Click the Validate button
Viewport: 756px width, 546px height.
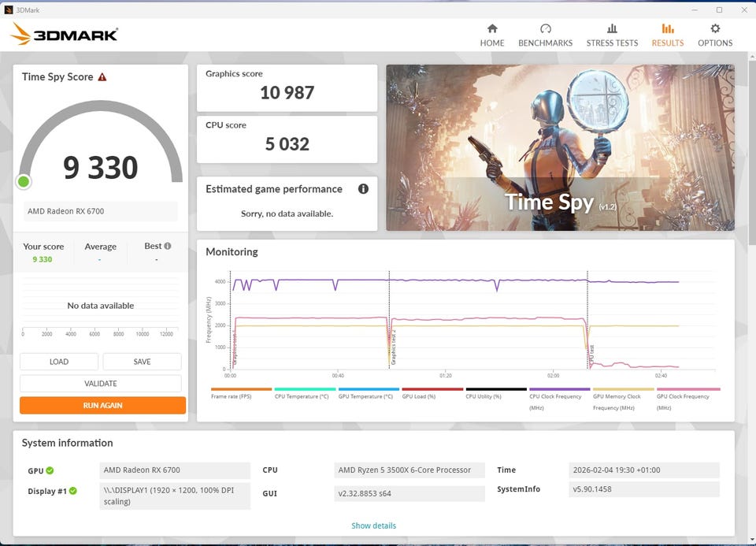(x=101, y=384)
